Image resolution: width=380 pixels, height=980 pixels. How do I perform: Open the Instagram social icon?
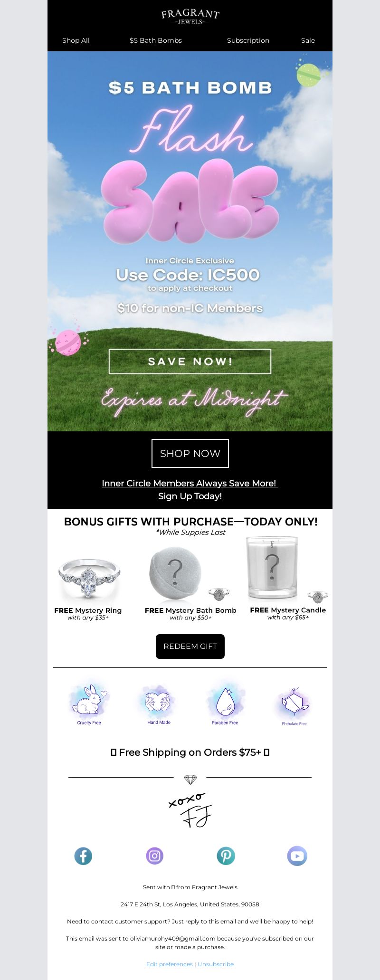point(154,856)
